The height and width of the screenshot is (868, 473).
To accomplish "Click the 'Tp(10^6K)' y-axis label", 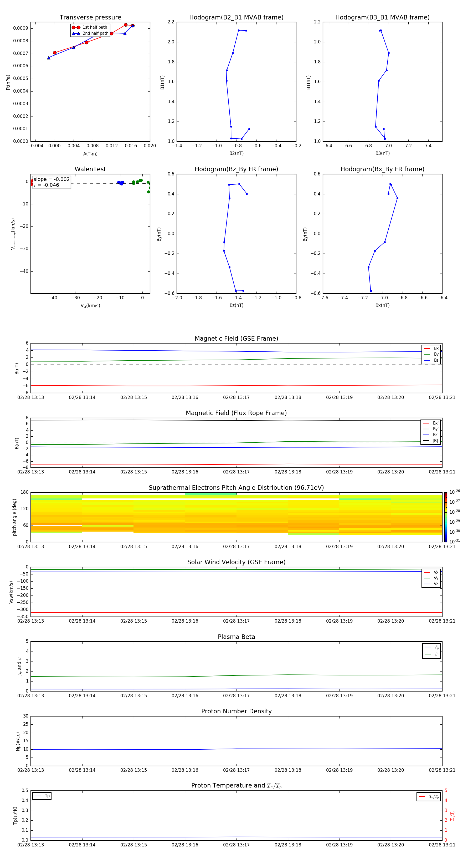I will (x=15, y=815).
